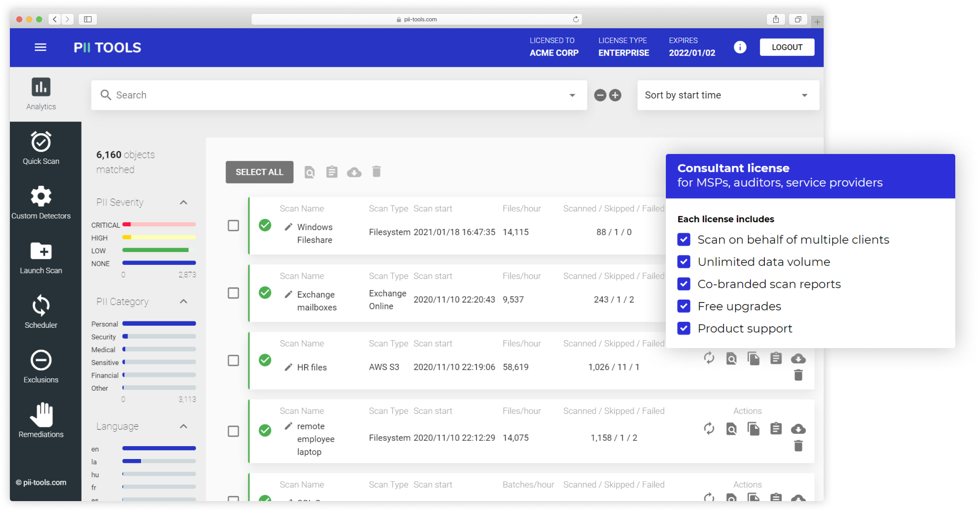Viewport: 980px width, 511px height.
Task: Click the plus filter icon
Action: click(615, 95)
